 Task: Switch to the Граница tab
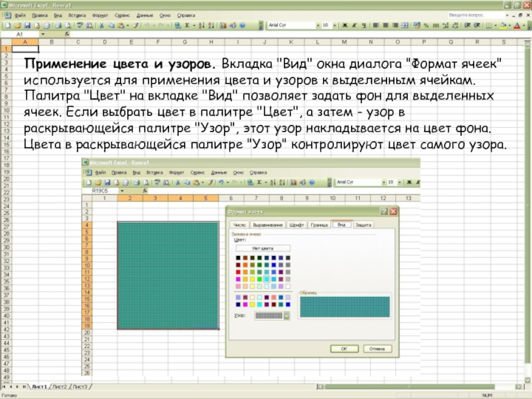point(319,225)
